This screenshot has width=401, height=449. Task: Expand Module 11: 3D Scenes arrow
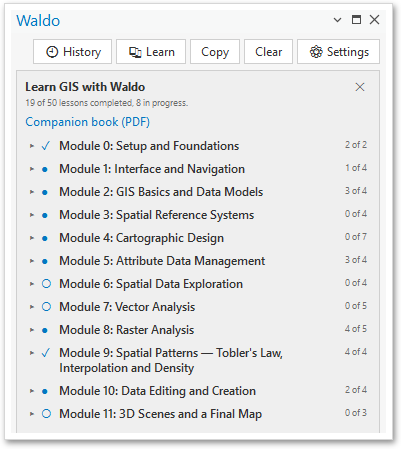click(32, 414)
